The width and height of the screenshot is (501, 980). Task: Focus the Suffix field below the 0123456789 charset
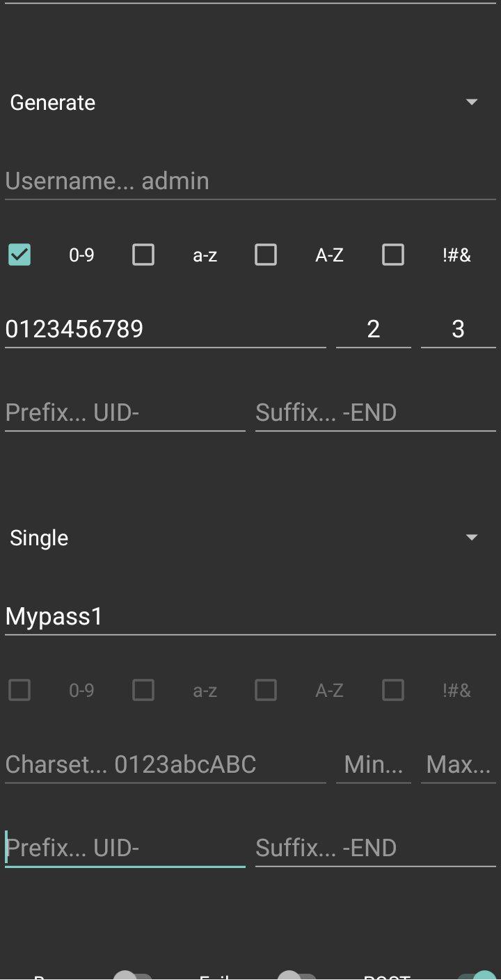(375, 413)
